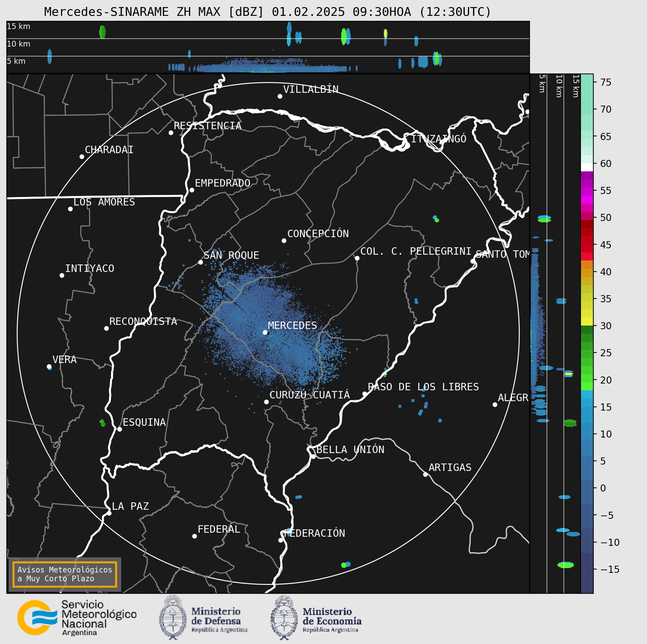The height and width of the screenshot is (644, 647).
Task: Click the INTIYACO city dot
Action: click(x=62, y=276)
